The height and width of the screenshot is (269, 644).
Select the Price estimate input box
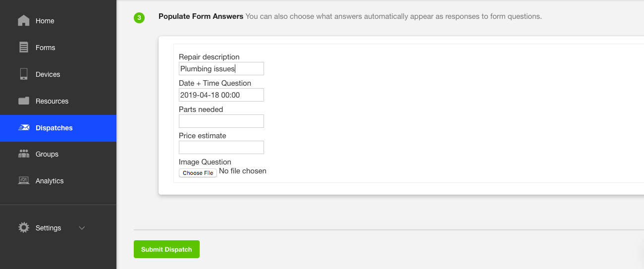click(x=221, y=148)
